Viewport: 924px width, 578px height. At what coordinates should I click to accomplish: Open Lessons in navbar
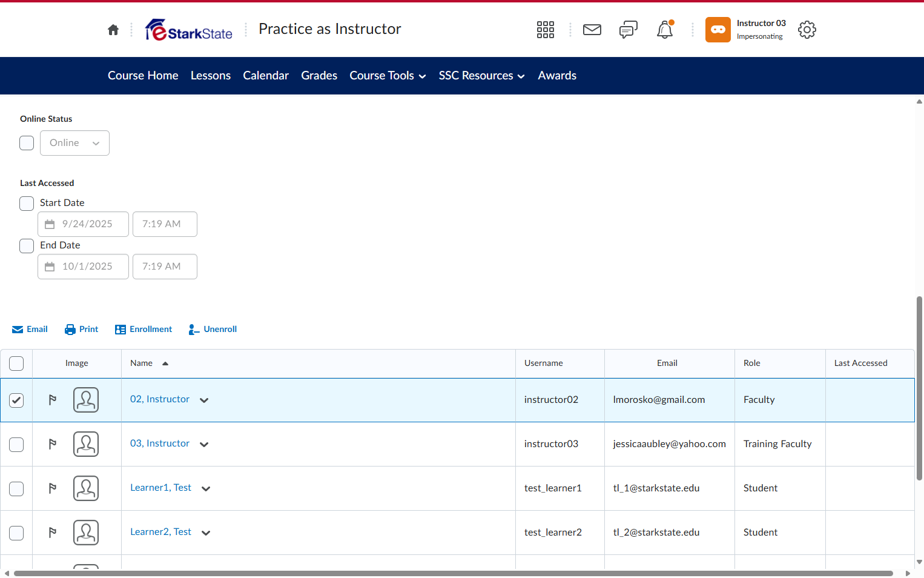[211, 76]
